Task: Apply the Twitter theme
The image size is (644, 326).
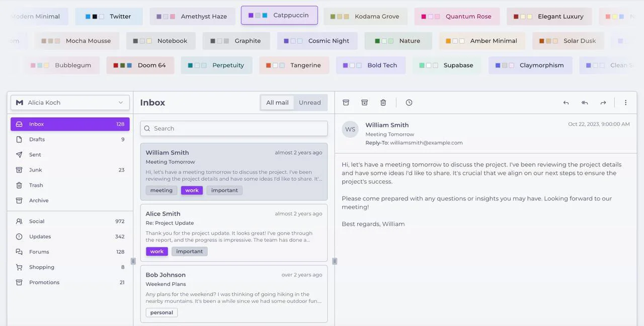Action: [109, 17]
